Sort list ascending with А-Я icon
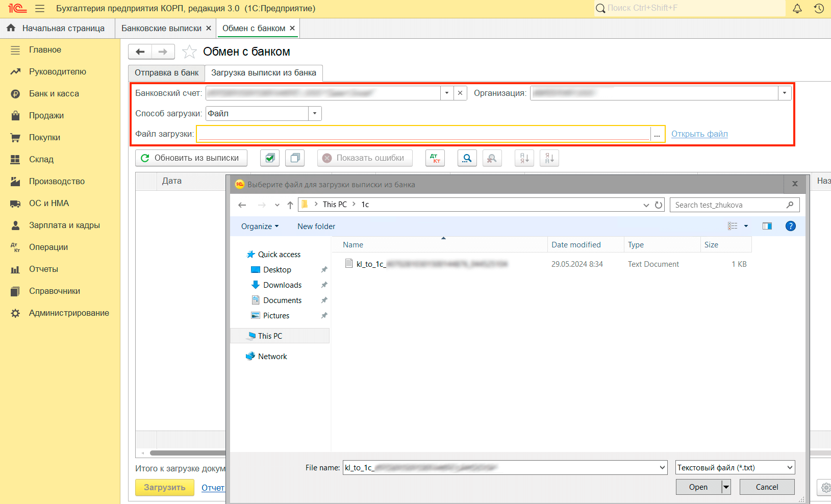Screen dimensions: 831x504 pos(524,158)
